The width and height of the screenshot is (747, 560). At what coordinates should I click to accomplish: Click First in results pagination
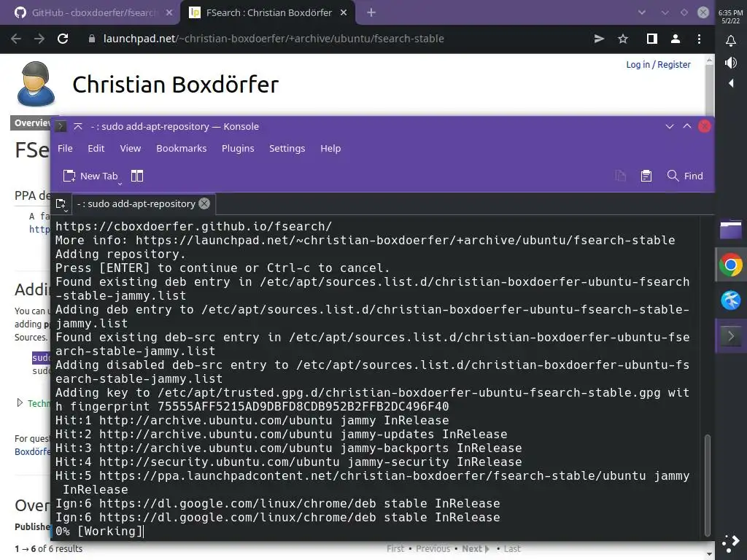[395, 548]
